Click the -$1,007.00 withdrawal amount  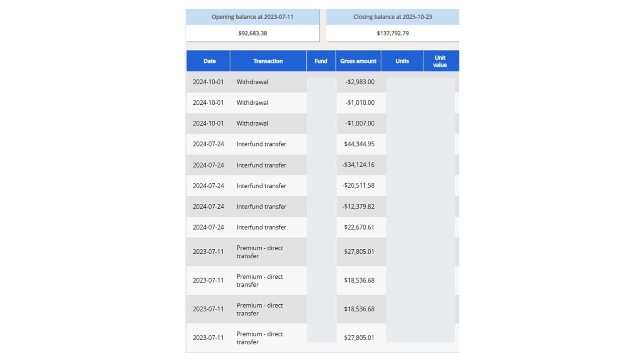point(360,123)
